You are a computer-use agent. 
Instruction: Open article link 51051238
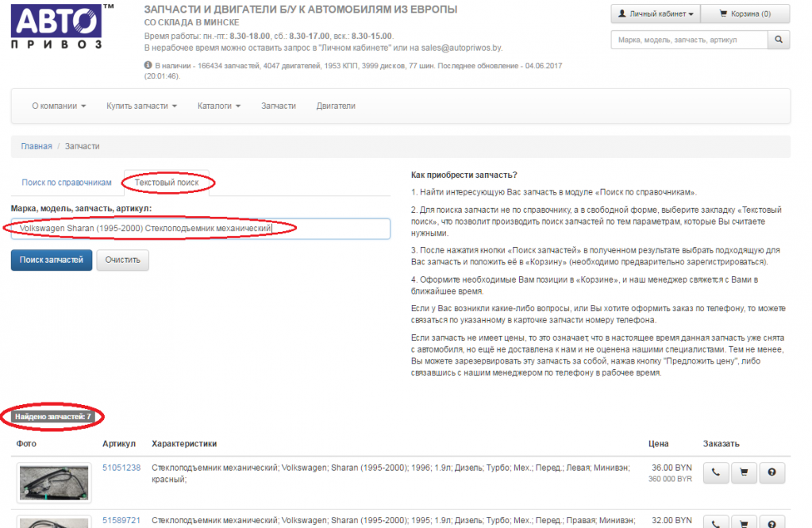click(x=121, y=468)
